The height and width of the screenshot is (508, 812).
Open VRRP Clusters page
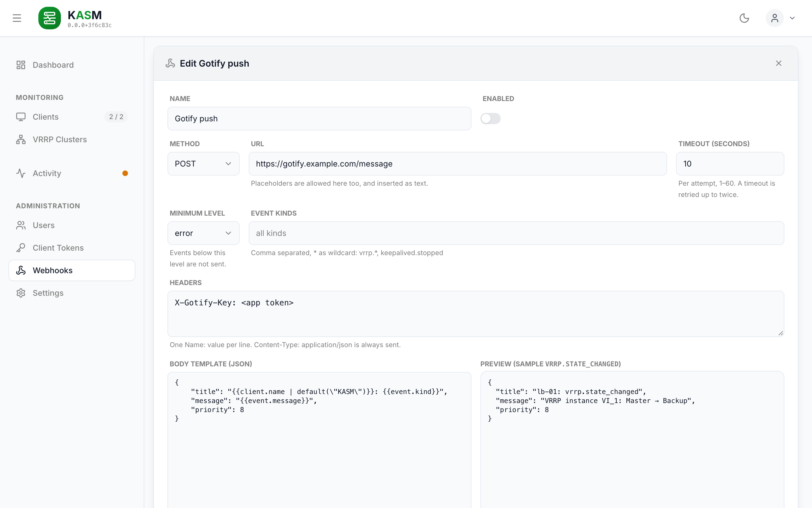(72, 139)
